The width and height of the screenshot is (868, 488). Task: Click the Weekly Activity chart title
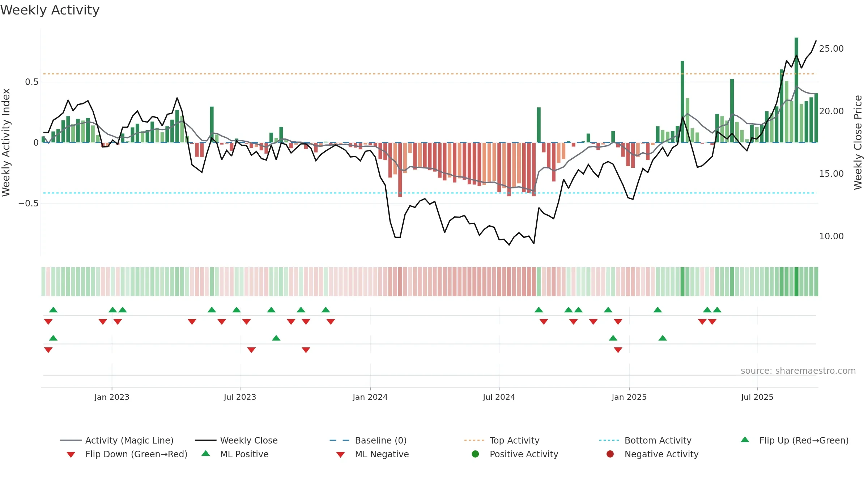click(50, 10)
